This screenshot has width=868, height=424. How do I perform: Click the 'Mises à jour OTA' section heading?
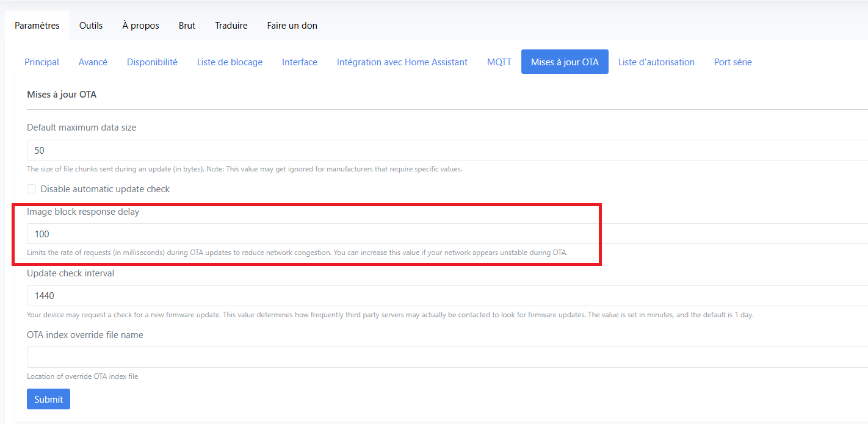62,95
